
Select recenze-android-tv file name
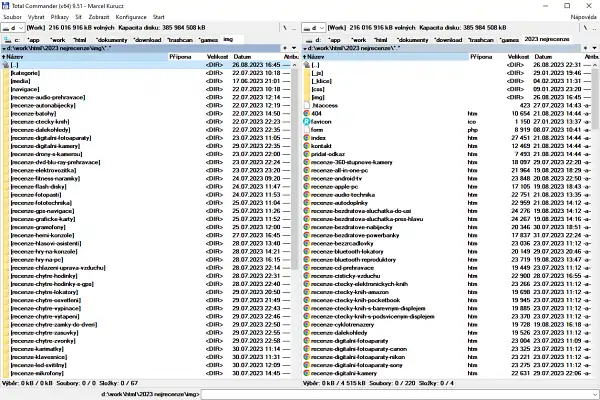pyautogui.click(x=336, y=179)
